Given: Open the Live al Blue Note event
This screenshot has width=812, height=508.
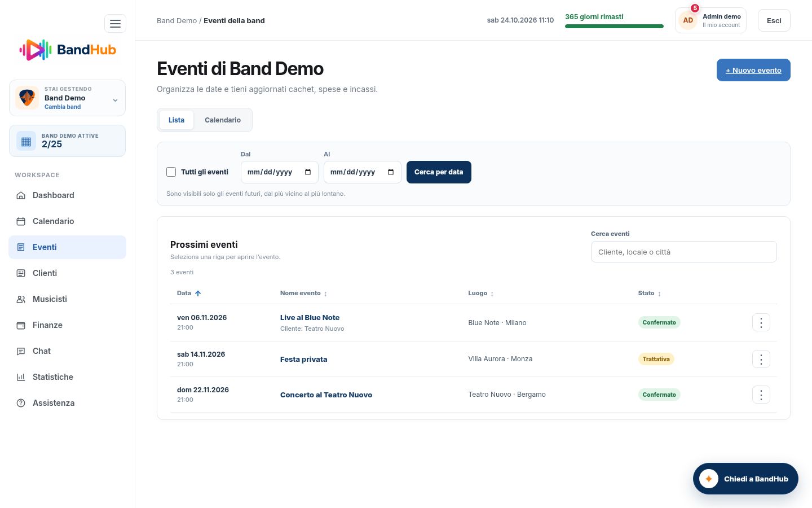Looking at the screenshot, I should (x=310, y=318).
